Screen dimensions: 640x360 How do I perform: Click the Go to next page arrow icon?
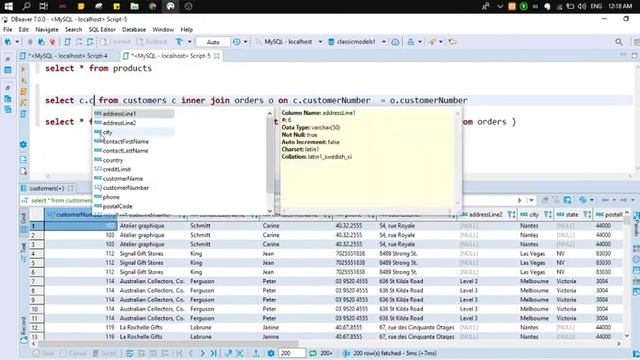[202, 353]
